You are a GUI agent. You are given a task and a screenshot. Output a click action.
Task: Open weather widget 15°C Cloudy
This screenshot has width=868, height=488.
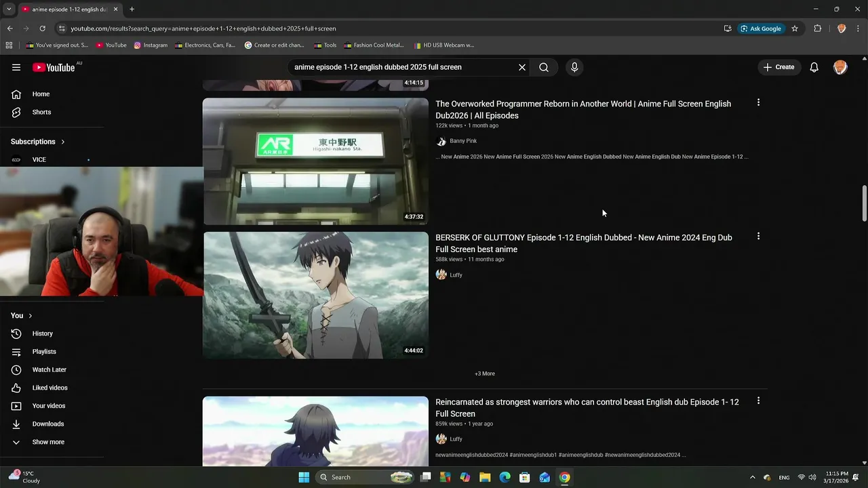tap(24, 477)
